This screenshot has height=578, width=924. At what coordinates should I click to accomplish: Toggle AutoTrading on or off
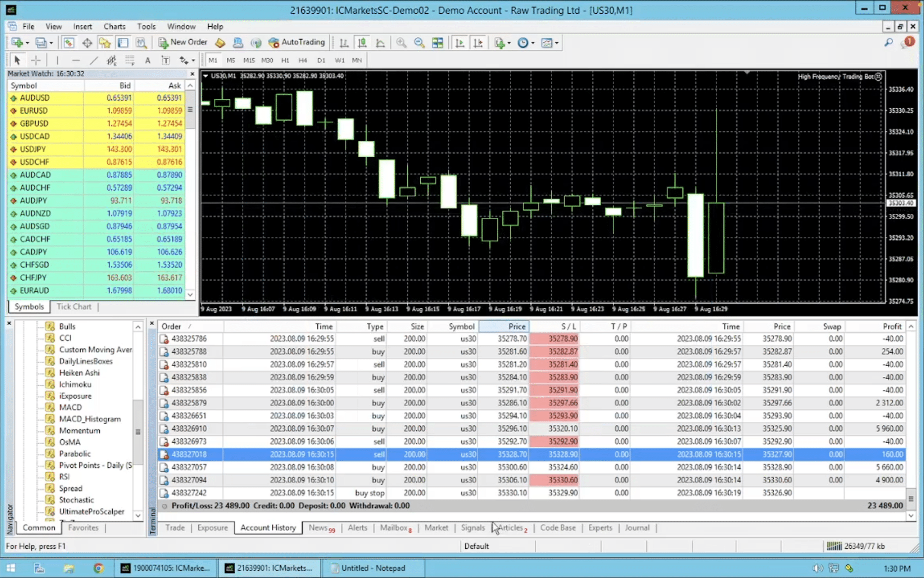click(x=297, y=42)
